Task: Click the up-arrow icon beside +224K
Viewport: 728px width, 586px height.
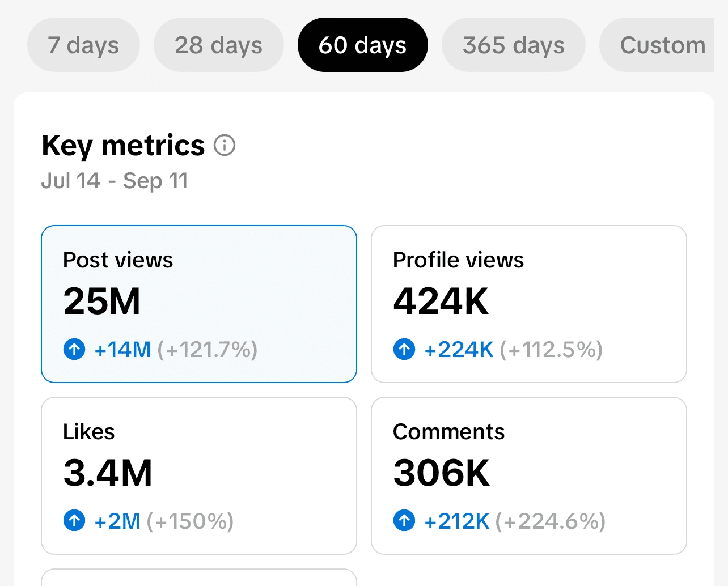Action: pos(404,349)
